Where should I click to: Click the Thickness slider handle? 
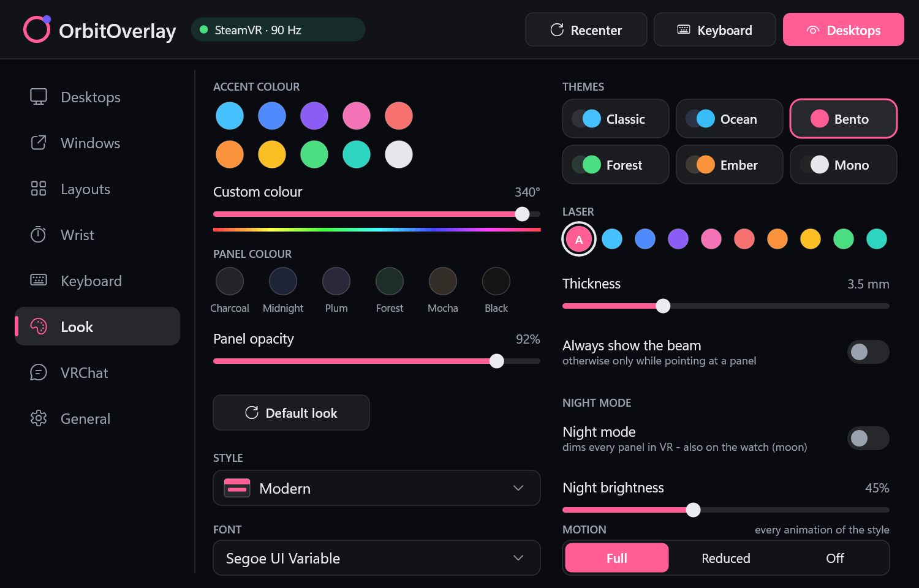(663, 306)
